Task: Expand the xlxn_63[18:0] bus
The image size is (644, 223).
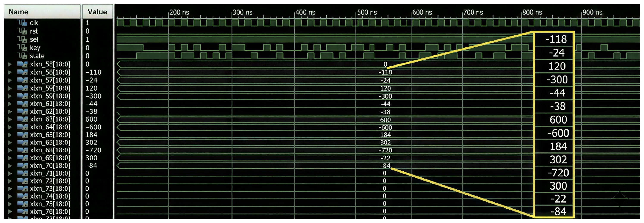Action: coord(10,119)
